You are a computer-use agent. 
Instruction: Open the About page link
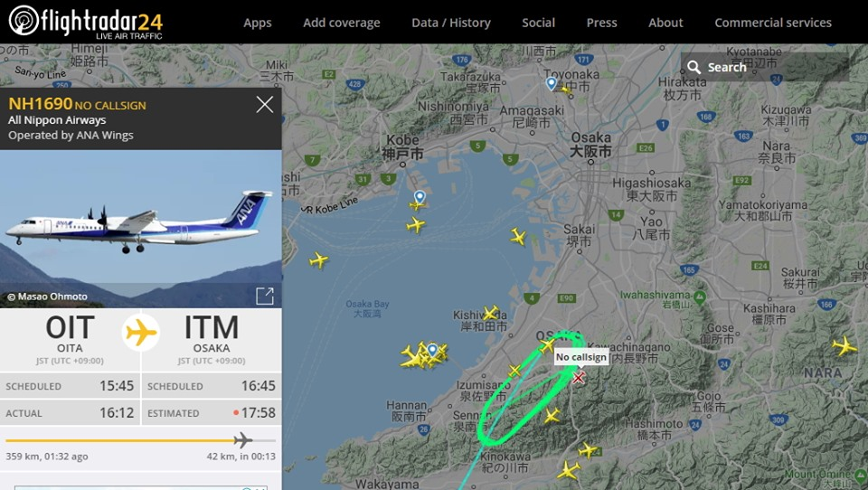[x=665, y=23]
